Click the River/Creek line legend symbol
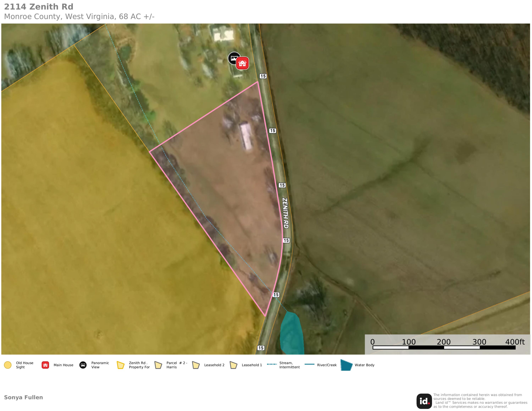 click(310, 364)
